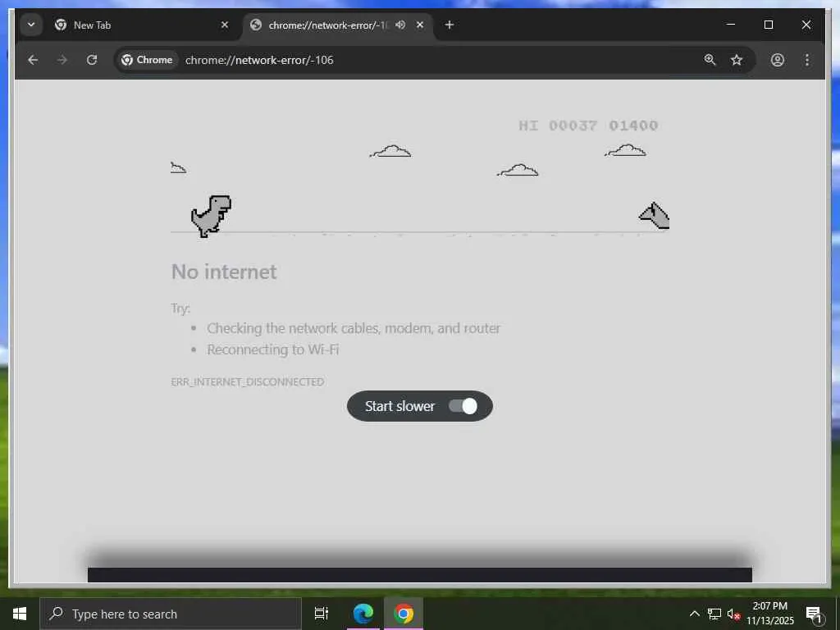
Task: Toggle the Start slower switch
Action: (463, 406)
